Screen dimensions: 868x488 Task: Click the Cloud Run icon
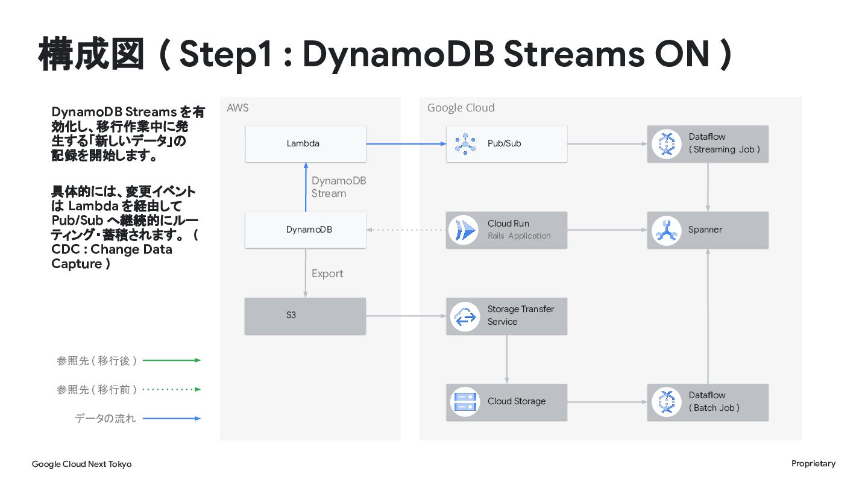(465, 230)
